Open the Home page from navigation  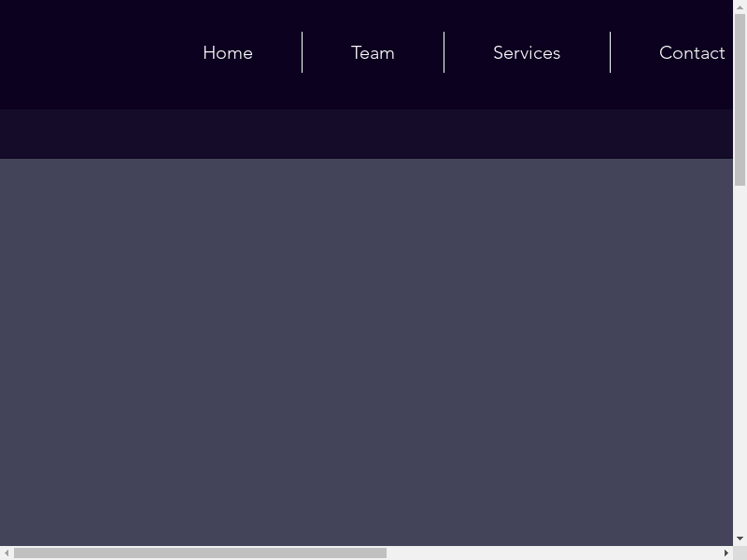[x=228, y=53]
